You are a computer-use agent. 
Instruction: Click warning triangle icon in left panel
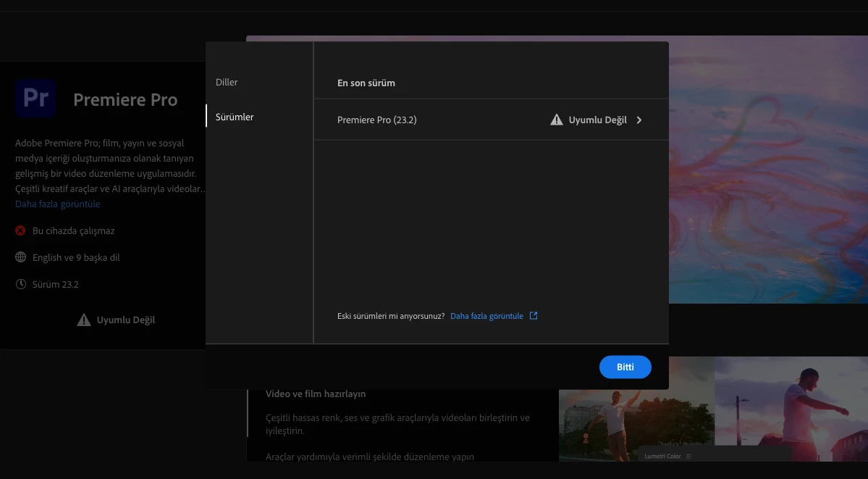[x=83, y=320]
